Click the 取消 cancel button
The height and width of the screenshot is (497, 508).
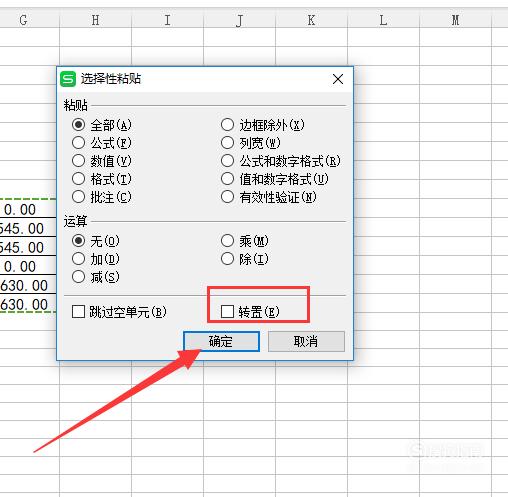[x=306, y=341]
